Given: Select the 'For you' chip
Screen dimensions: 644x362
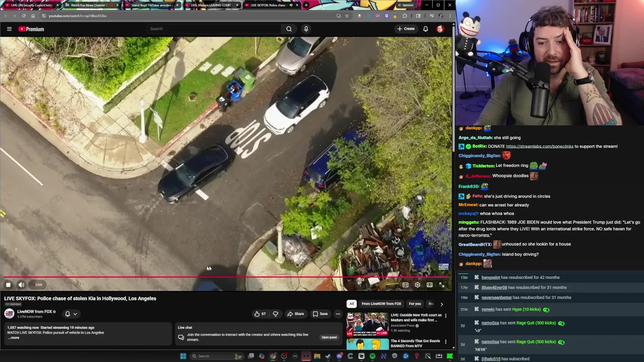Looking at the screenshot, I should pos(415,304).
